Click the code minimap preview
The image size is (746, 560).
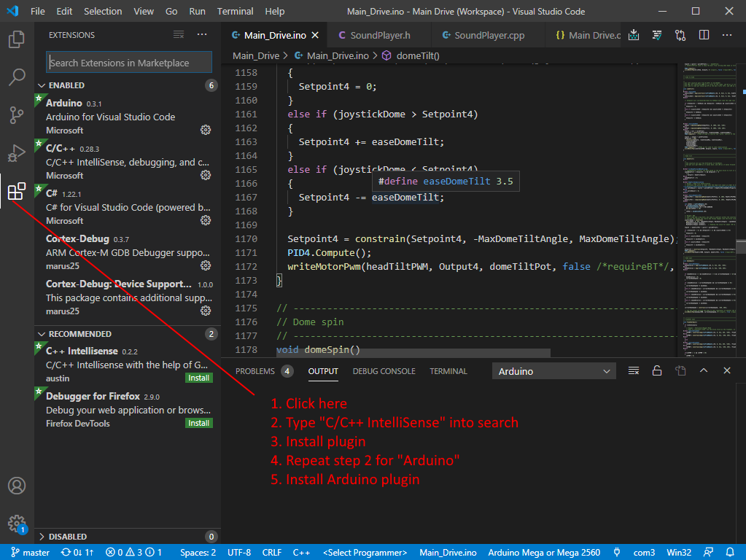[710, 209]
